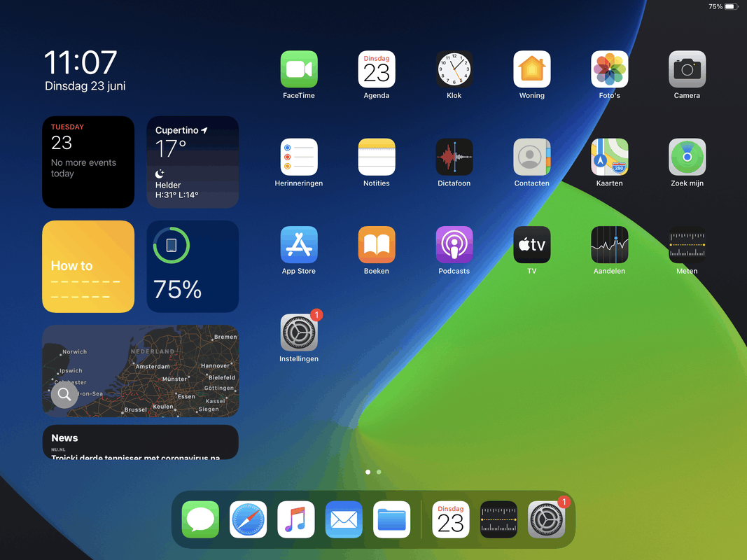This screenshot has width=747, height=560.
Task: Open the 75% battery widget
Action: [193, 267]
